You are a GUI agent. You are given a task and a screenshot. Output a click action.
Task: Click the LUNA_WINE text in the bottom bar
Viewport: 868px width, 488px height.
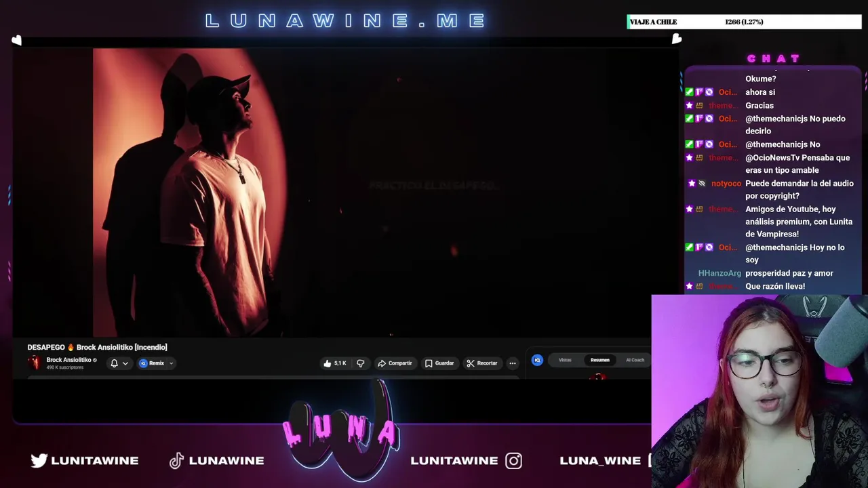[600, 461]
